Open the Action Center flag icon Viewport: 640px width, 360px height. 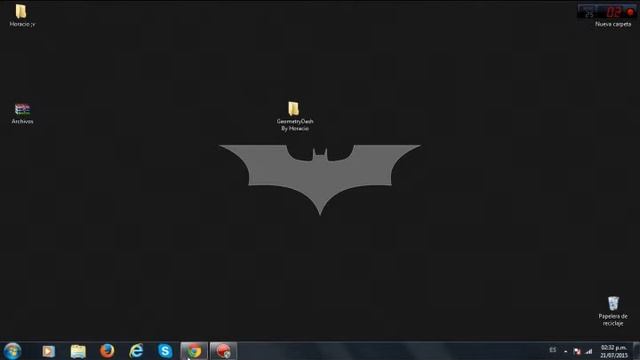pyautogui.click(x=577, y=351)
